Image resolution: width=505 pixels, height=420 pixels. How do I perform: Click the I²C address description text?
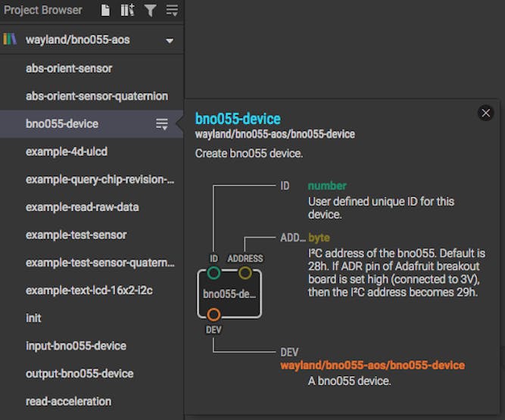(x=397, y=273)
